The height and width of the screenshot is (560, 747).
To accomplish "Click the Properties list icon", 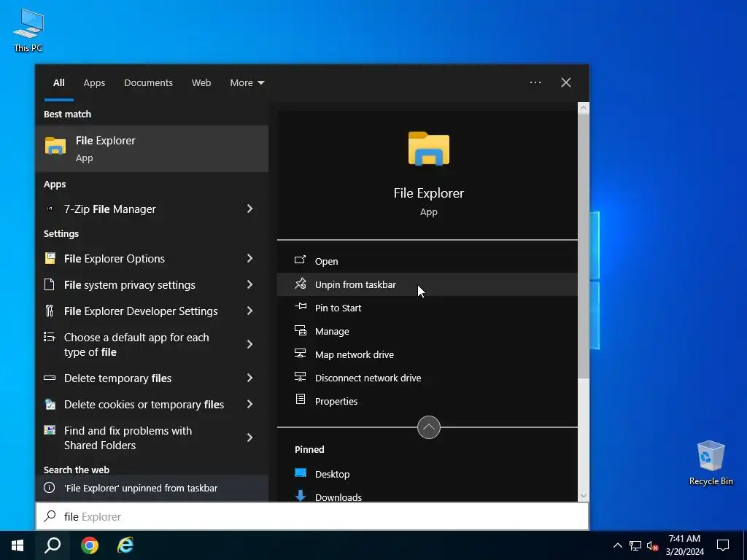I will coord(300,399).
